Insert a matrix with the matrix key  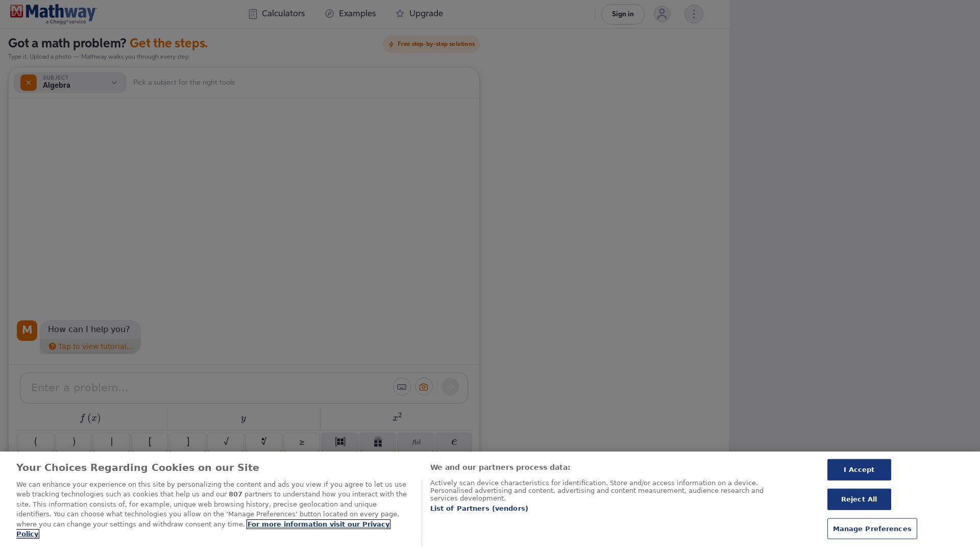[x=340, y=442]
